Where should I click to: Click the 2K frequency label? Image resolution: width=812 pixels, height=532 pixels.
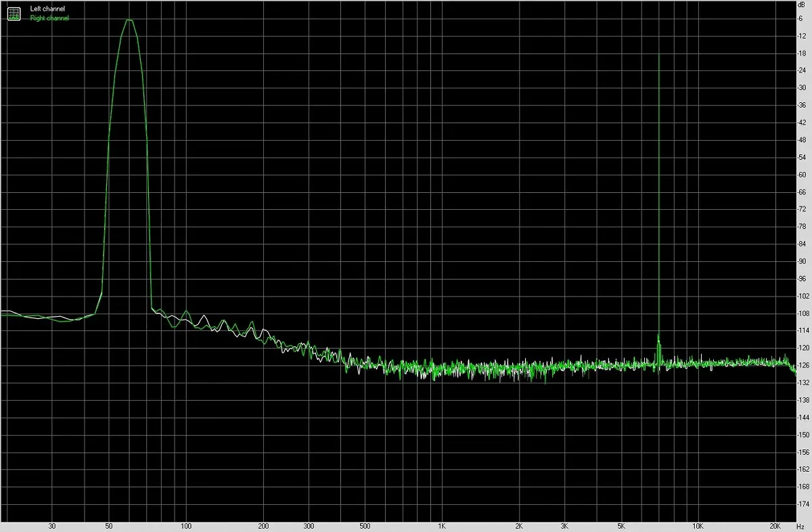(x=519, y=526)
